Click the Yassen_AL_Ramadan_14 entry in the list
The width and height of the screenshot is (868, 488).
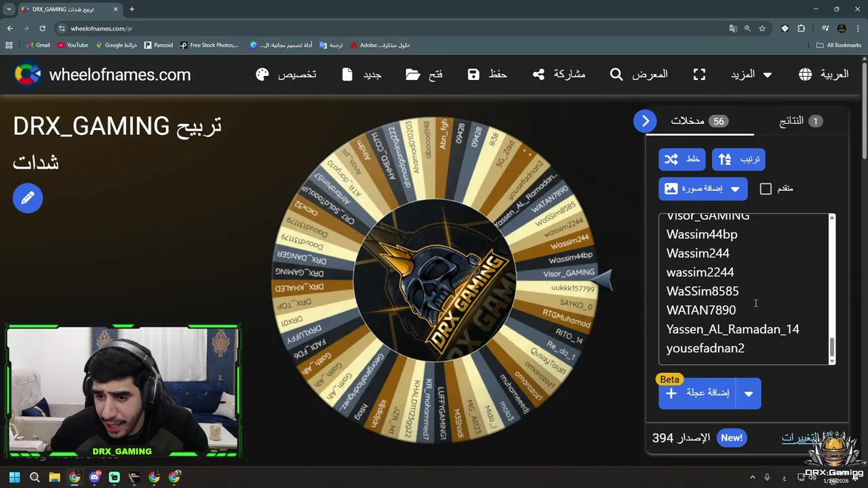[732, 329]
